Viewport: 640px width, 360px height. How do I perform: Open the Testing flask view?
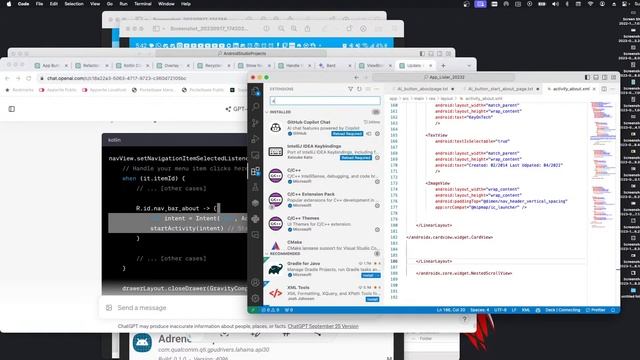(x=256, y=187)
